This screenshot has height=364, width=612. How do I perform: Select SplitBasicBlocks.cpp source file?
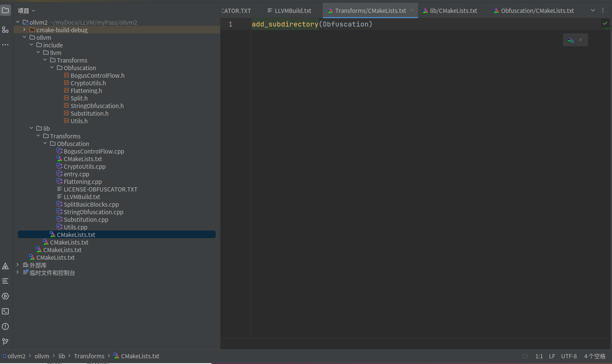point(91,204)
